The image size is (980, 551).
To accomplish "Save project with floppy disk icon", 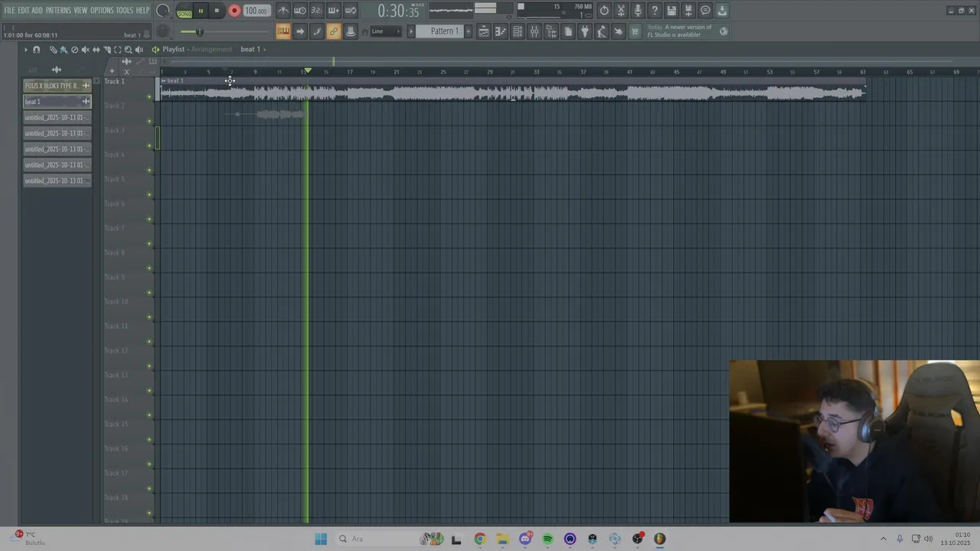I will click(x=671, y=11).
